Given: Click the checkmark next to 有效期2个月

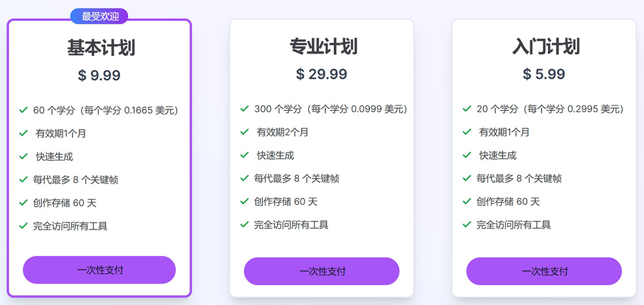Looking at the screenshot, I should pyautogui.click(x=245, y=132).
